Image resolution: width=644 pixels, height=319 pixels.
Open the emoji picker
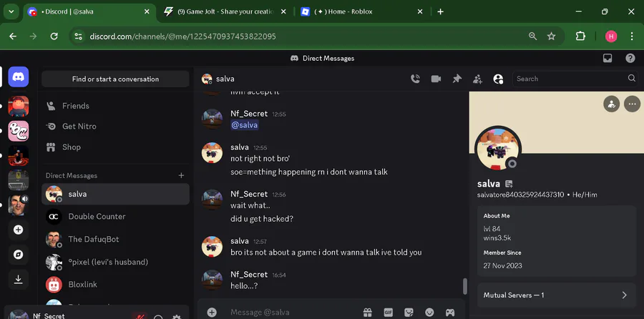pos(429,313)
